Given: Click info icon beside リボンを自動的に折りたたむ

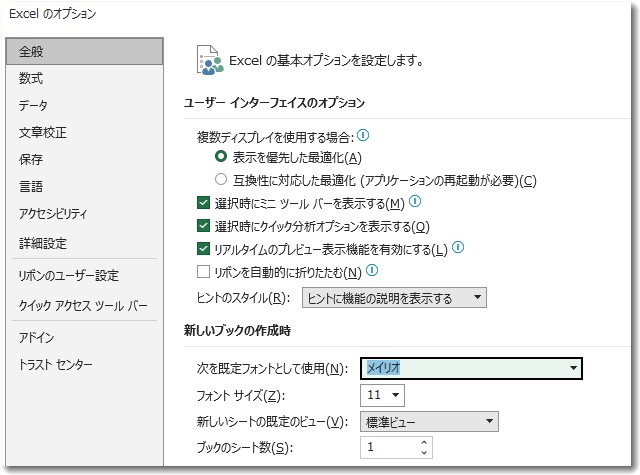Looking at the screenshot, I should coord(372,270).
